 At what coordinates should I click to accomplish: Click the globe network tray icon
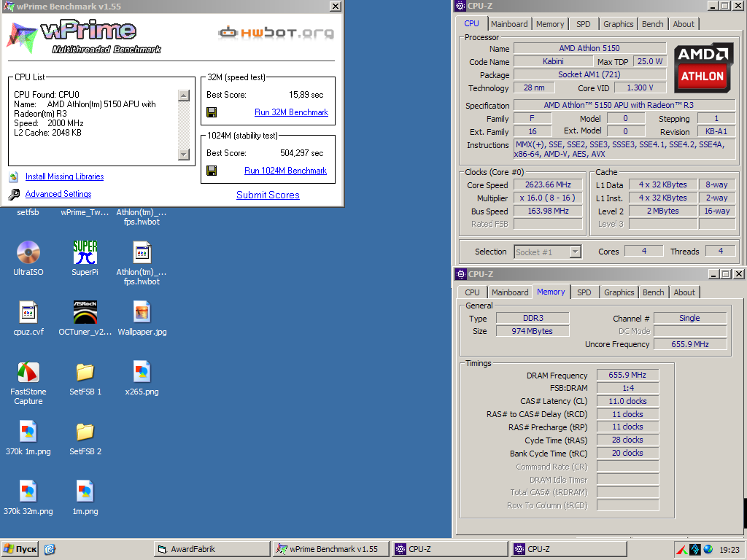point(708,550)
